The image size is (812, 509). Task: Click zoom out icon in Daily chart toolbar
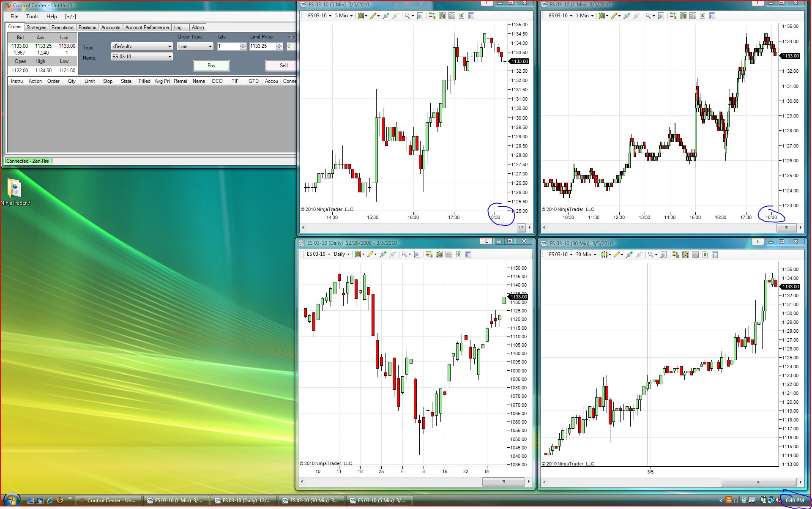tap(393, 254)
